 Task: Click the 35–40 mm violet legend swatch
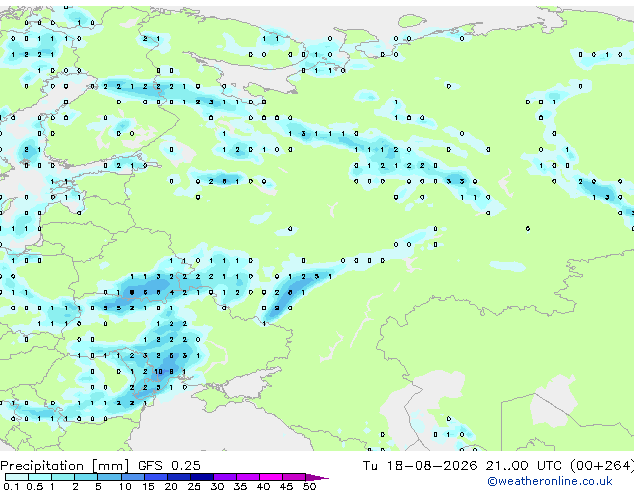pyautogui.click(x=247, y=477)
